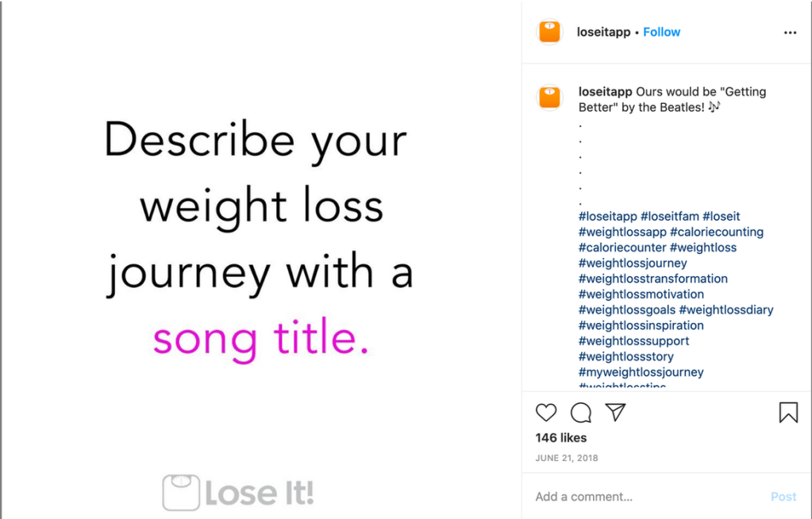Follow the loseitapp account
This screenshot has width=812, height=519.
[661, 33]
